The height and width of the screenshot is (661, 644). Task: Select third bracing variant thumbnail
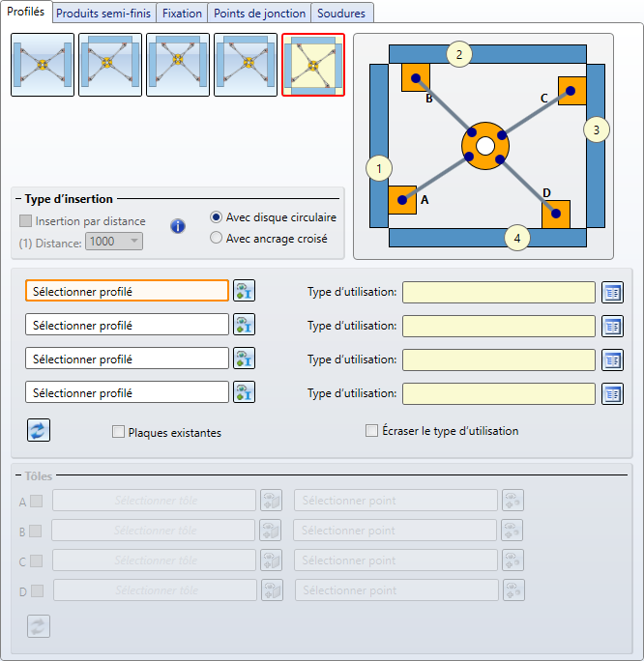(x=178, y=65)
